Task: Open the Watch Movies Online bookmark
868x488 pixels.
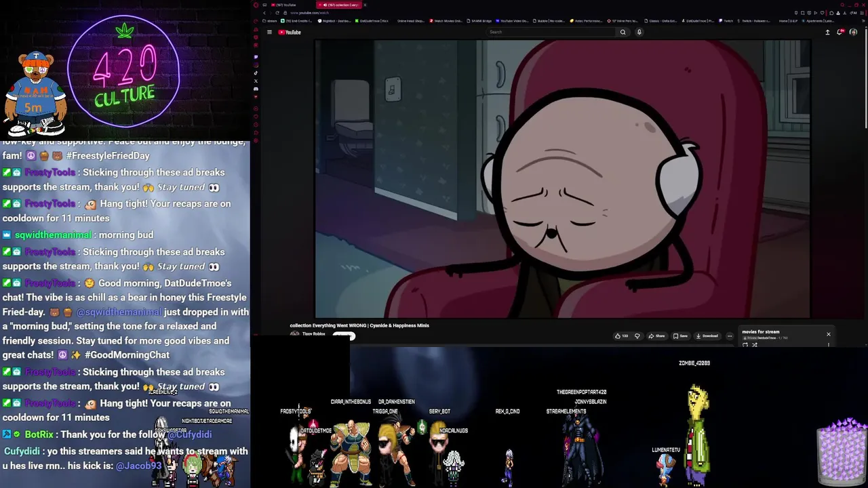Action: pyautogui.click(x=446, y=21)
